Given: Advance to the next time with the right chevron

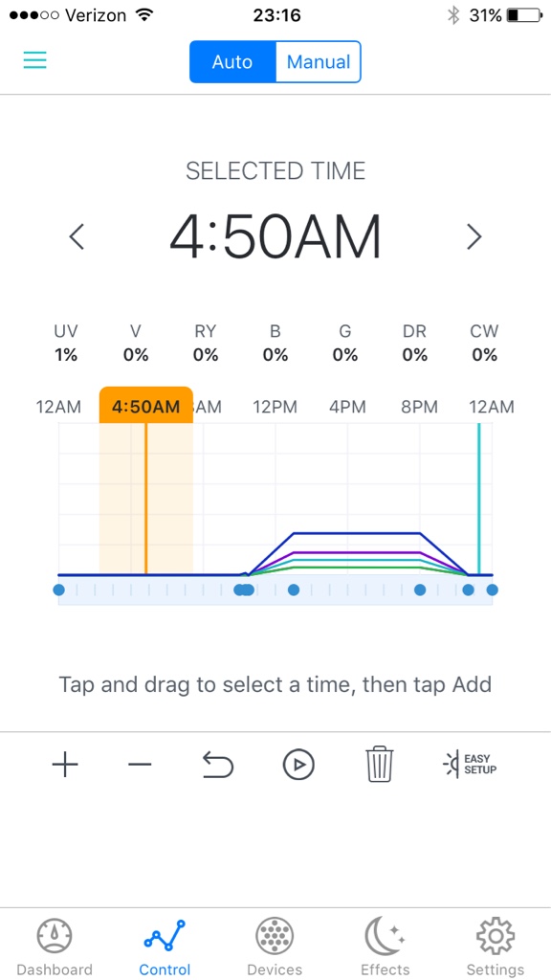Looking at the screenshot, I should pyautogui.click(x=474, y=236).
